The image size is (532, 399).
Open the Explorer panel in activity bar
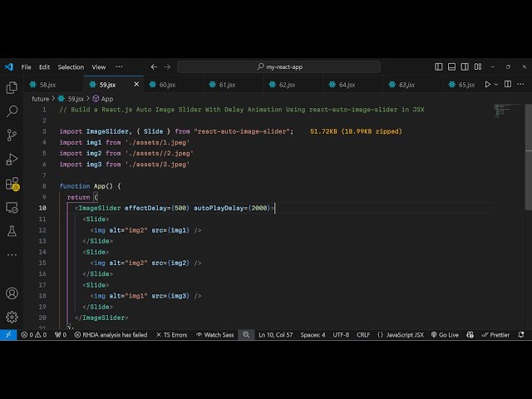pos(12,87)
